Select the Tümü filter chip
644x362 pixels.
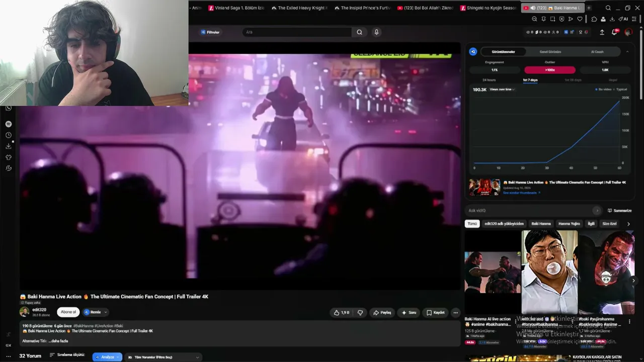[472, 224]
